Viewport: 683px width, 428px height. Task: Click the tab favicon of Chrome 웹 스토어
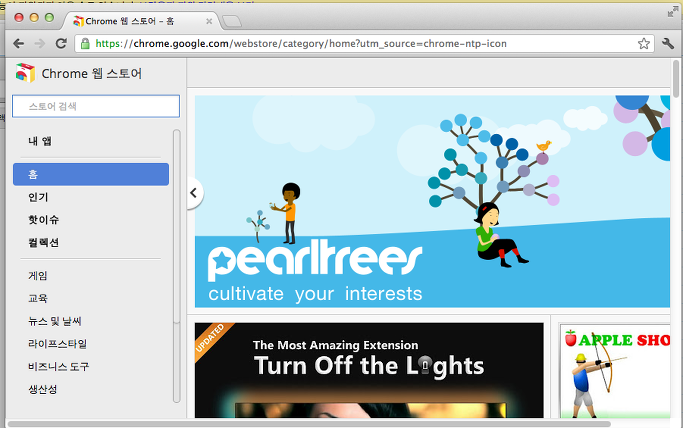click(x=78, y=21)
